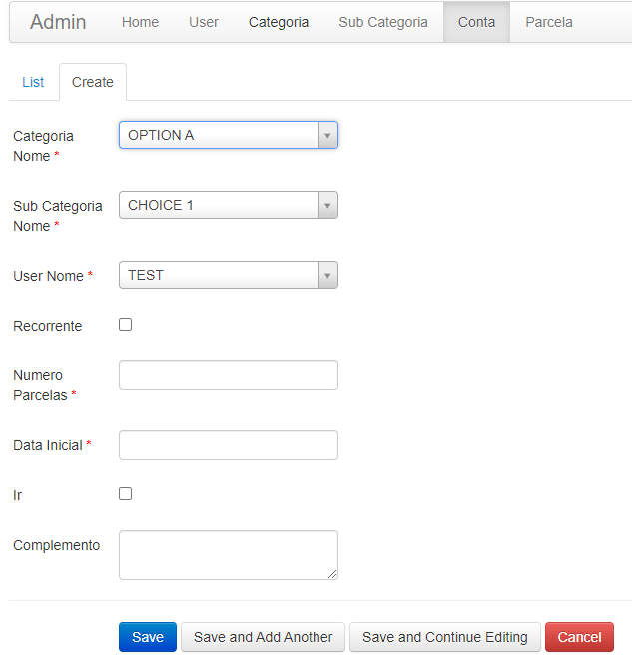The height and width of the screenshot is (672, 632).
Task: Open the User menu item
Action: pyautogui.click(x=204, y=22)
